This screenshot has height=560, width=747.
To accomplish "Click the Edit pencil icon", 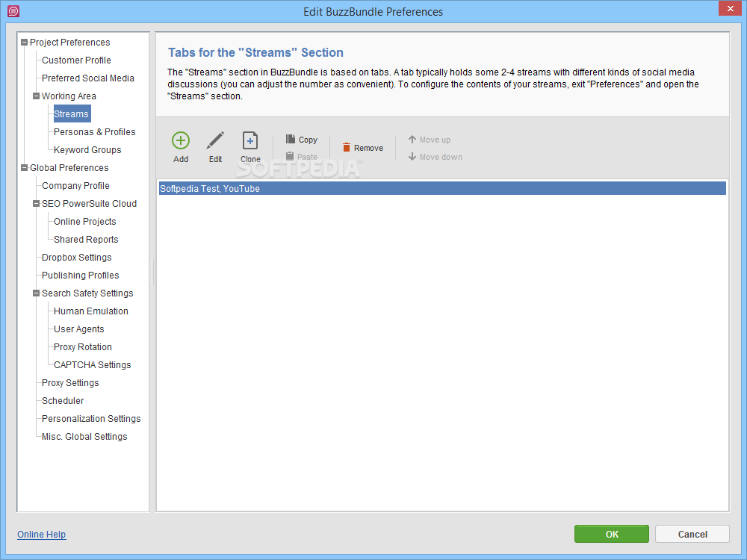I will pyautogui.click(x=215, y=140).
